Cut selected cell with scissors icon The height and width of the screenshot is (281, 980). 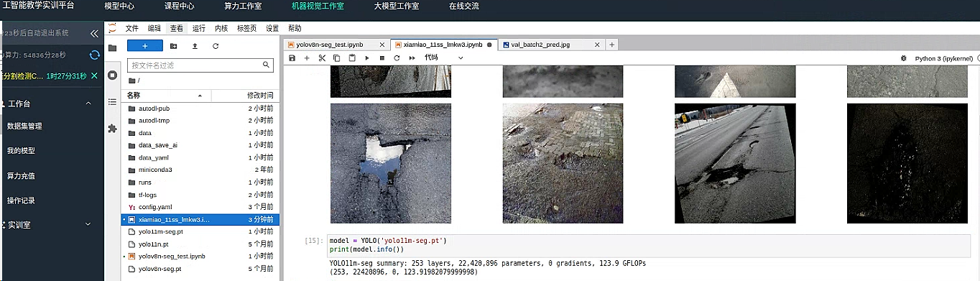[322, 57]
